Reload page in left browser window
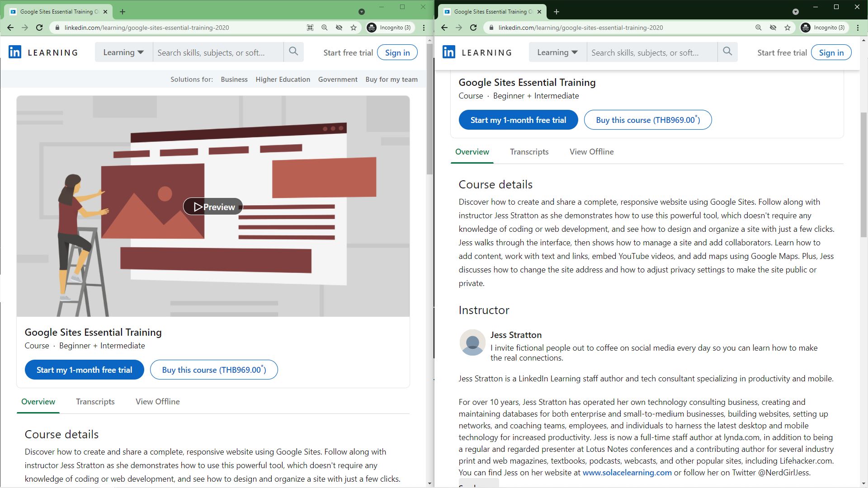Image resolution: width=868 pixels, height=488 pixels. click(39, 28)
